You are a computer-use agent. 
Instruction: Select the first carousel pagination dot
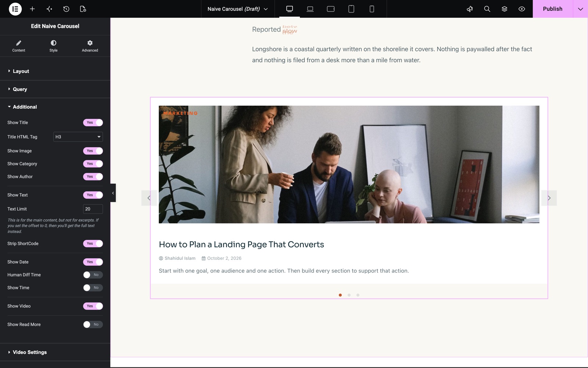tap(340, 295)
